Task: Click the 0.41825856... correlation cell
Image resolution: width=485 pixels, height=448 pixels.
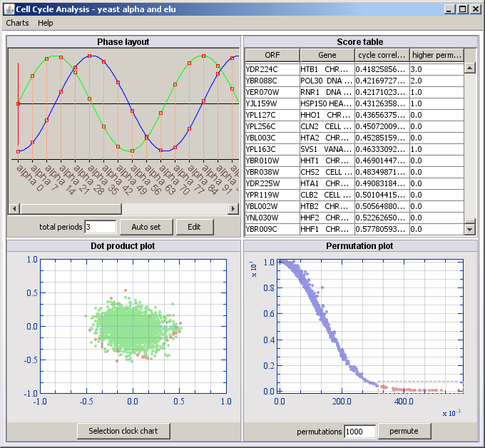Action: (x=382, y=69)
